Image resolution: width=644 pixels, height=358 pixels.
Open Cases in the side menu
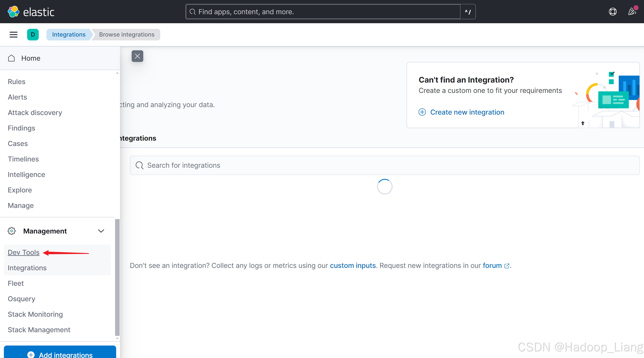(x=17, y=144)
